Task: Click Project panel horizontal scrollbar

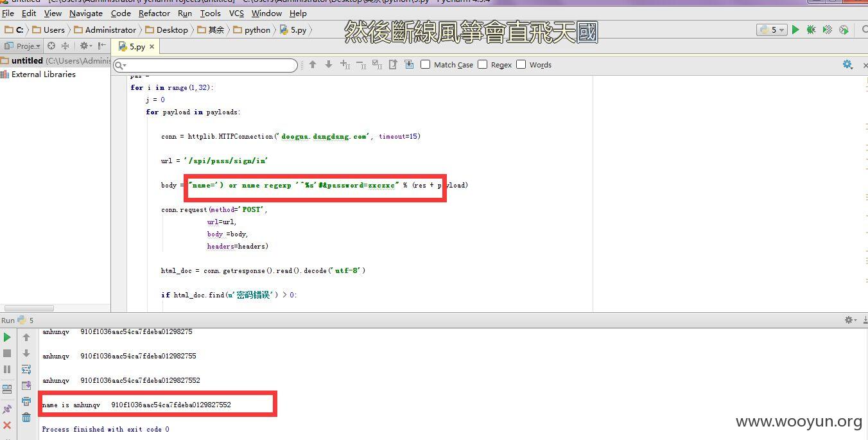Action: coord(30,308)
